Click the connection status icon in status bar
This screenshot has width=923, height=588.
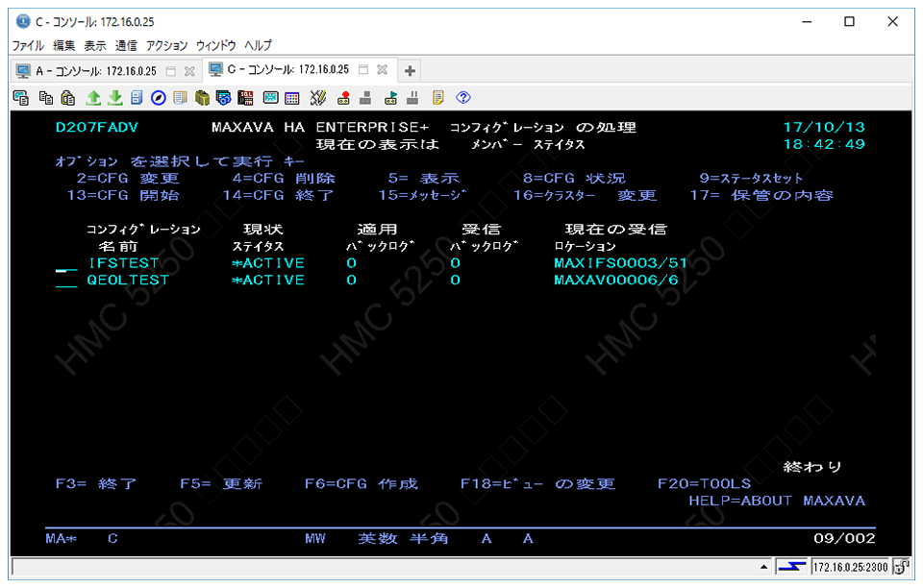pyautogui.click(x=791, y=567)
